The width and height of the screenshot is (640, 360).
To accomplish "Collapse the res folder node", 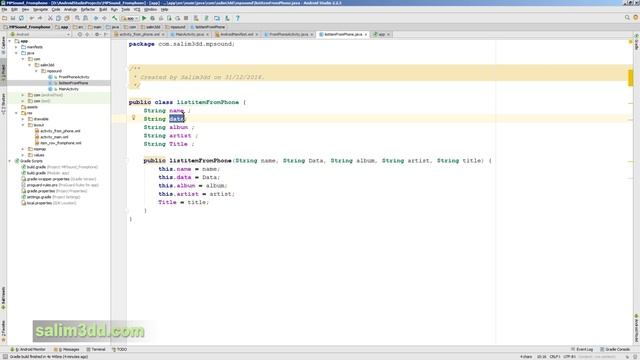I will click(x=17, y=113).
